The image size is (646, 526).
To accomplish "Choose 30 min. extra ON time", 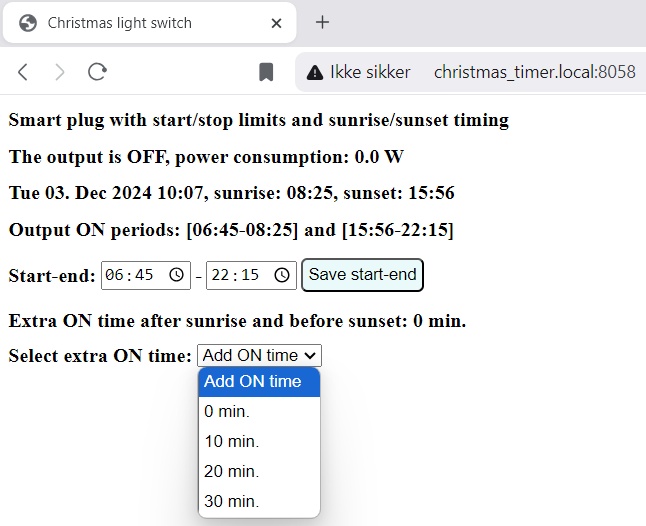I will pos(259,501).
